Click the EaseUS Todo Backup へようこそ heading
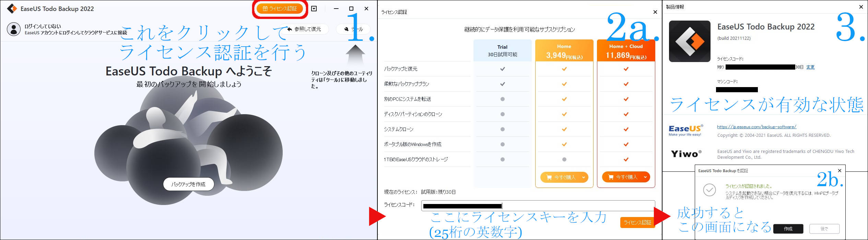 point(189,71)
